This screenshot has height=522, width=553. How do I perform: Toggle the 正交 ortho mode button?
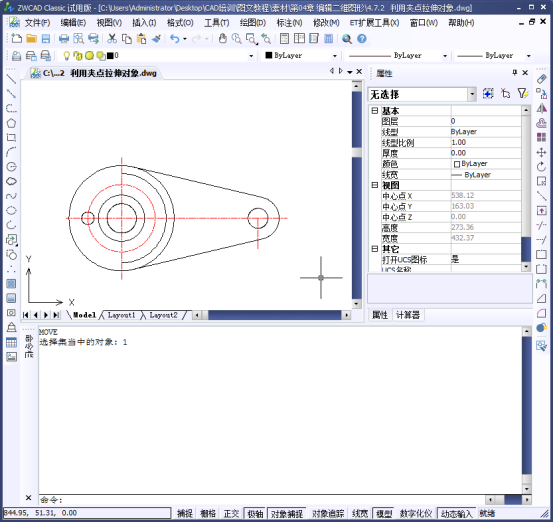pos(231,514)
